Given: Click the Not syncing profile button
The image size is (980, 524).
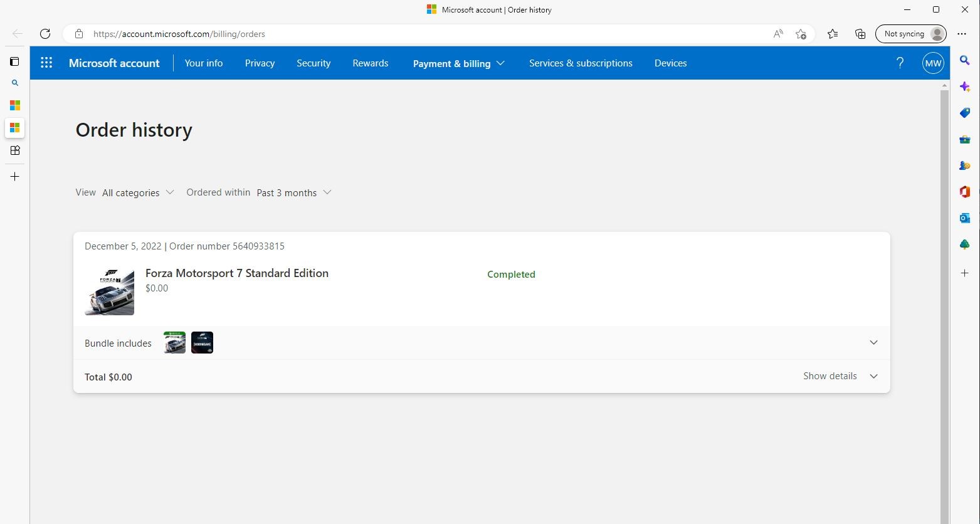Looking at the screenshot, I should tap(911, 34).
